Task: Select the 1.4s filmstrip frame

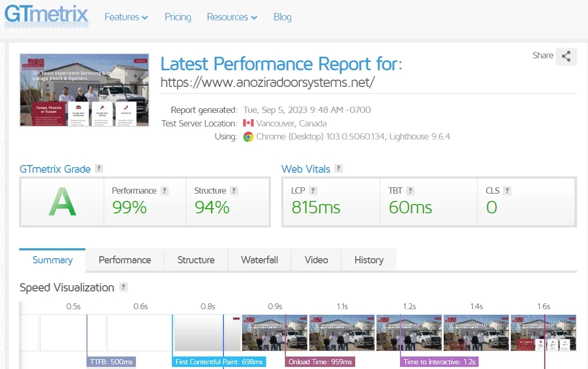Action: pyautogui.click(x=476, y=333)
